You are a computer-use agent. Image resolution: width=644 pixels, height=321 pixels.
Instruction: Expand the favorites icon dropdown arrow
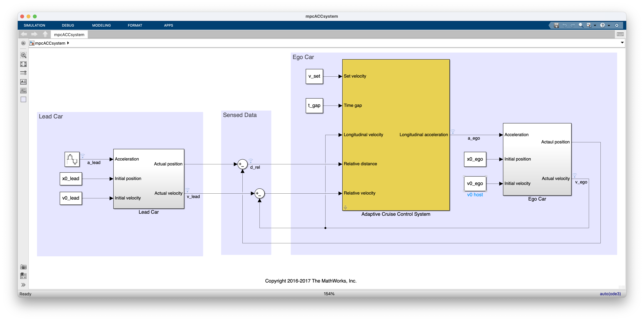click(x=595, y=25)
